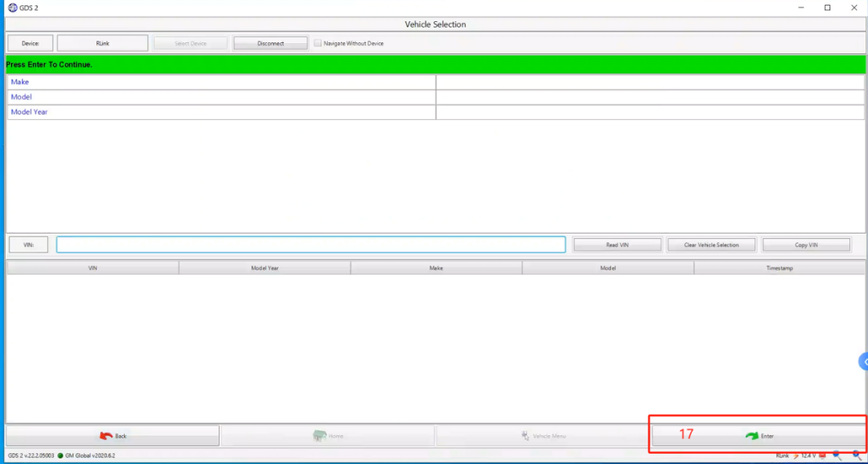Image resolution: width=868 pixels, height=464 pixels.
Task: Expand the blue side panel arrow
Action: tap(863, 361)
